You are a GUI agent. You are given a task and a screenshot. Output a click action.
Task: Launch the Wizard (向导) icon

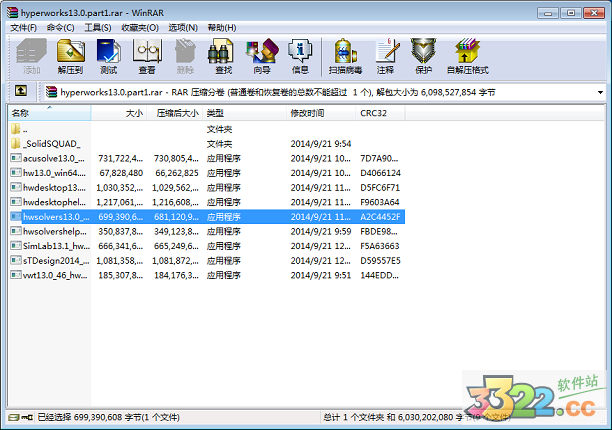pos(262,51)
